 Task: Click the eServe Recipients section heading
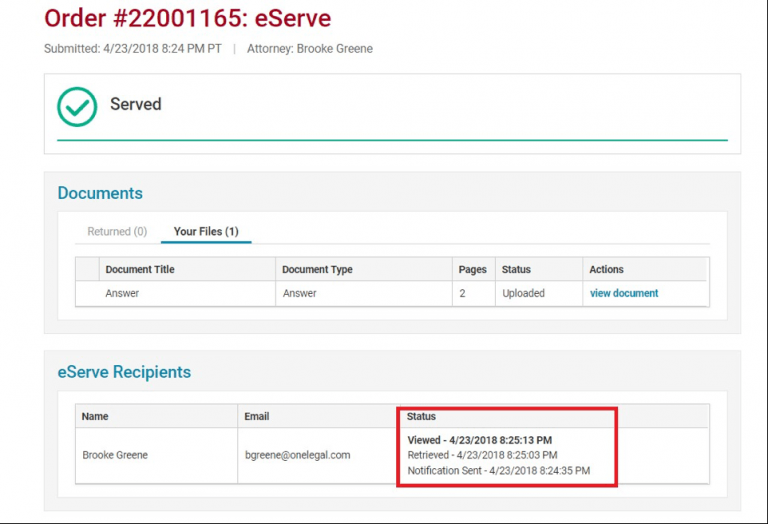point(124,372)
